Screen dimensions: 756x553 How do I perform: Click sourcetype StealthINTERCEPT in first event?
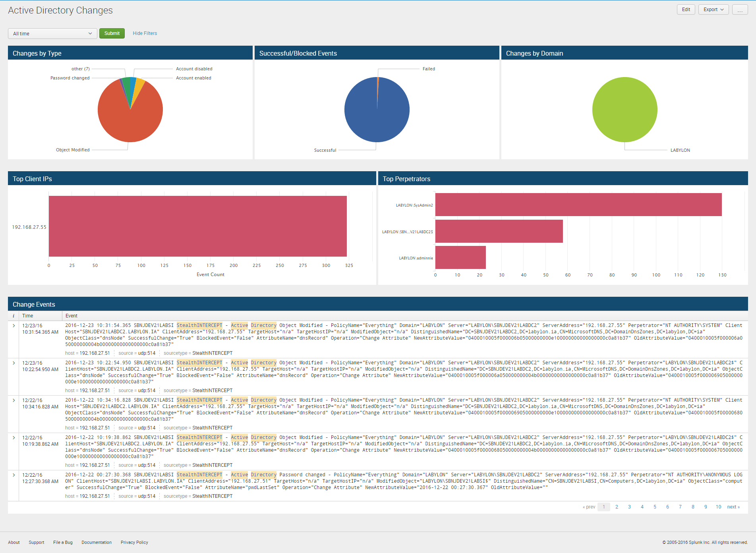(x=213, y=353)
